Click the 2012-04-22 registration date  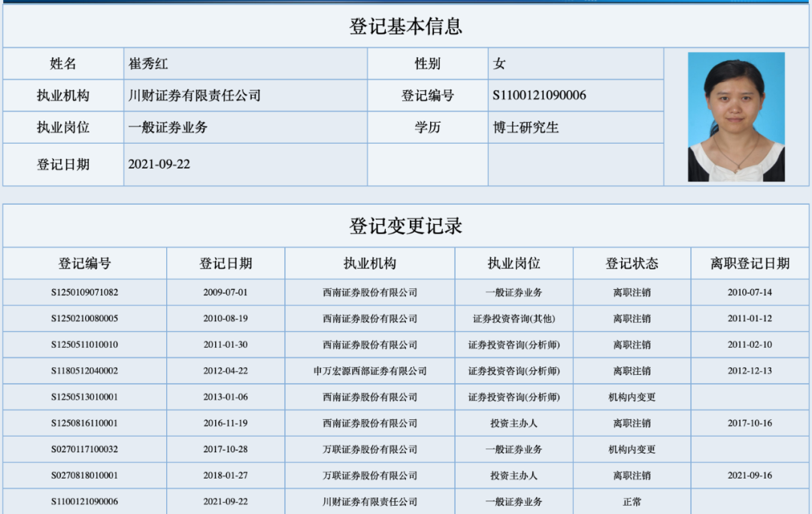(226, 371)
